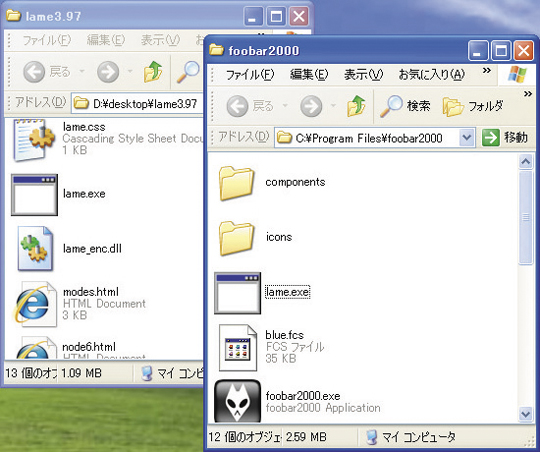Click the search magnifier in lame3.97 toolbar
The width and height of the screenshot is (540, 452).
pos(188,72)
